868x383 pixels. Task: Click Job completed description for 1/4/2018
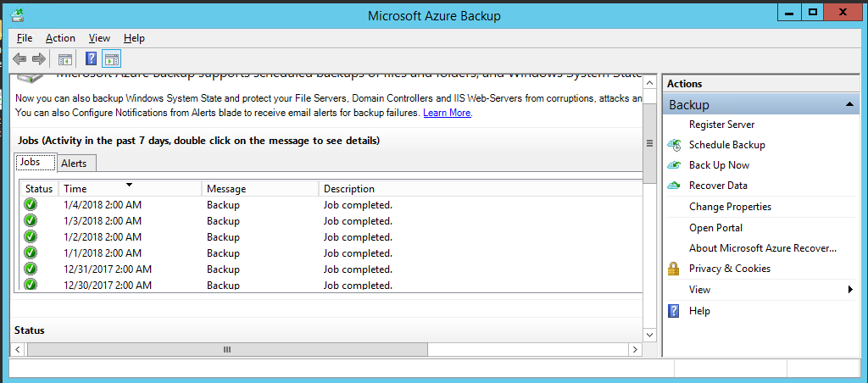coord(358,205)
